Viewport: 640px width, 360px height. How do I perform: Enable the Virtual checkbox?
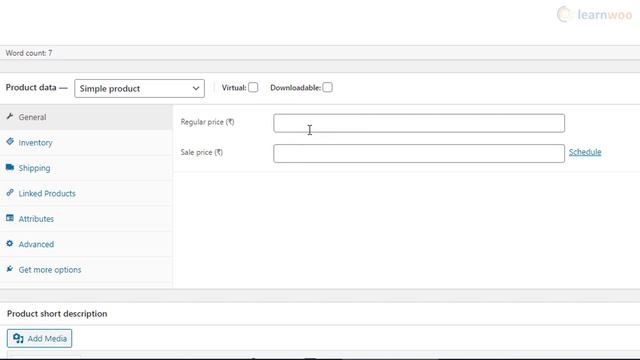click(x=253, y=87)
